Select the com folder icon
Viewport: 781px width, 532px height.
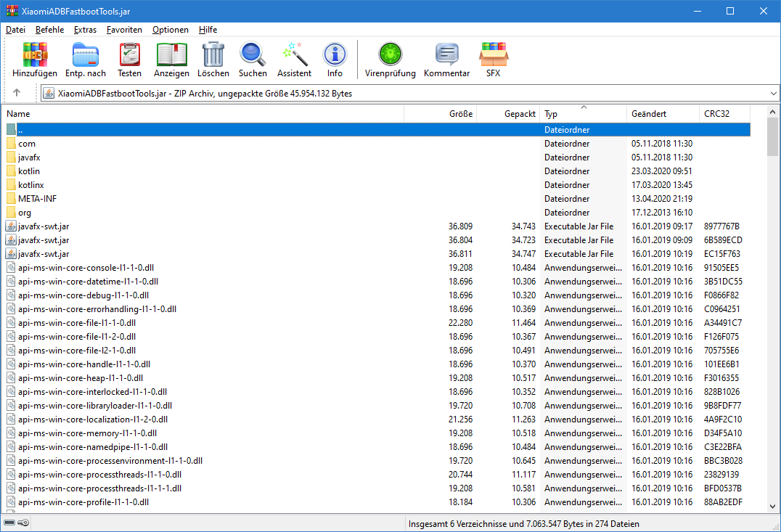pos(11,144)
